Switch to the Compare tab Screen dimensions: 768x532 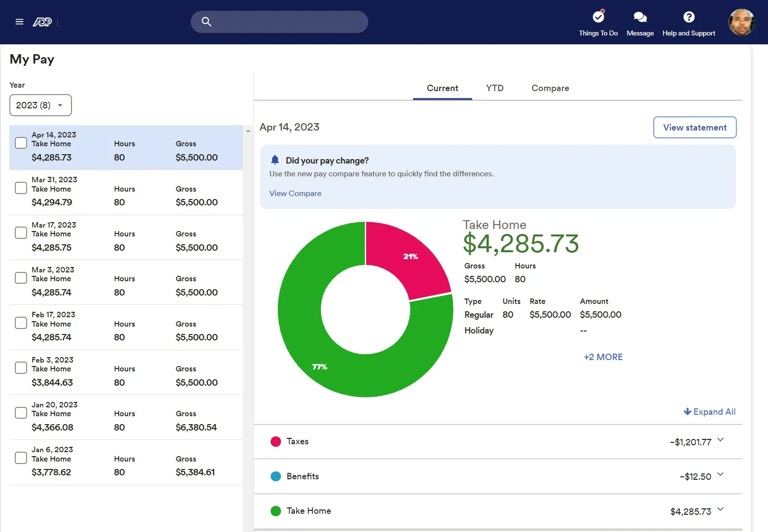(x=550, y=88)
